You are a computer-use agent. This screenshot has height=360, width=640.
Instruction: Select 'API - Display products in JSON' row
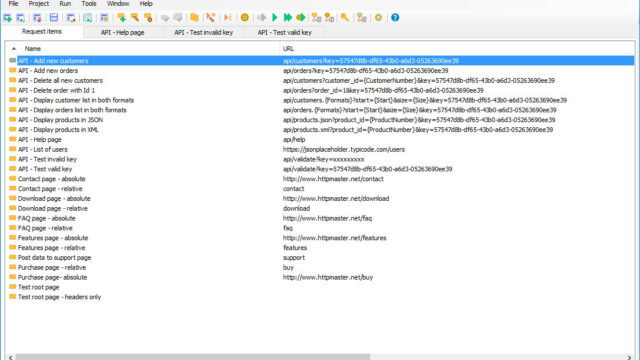pyautogui.click(x=321, y=120)
